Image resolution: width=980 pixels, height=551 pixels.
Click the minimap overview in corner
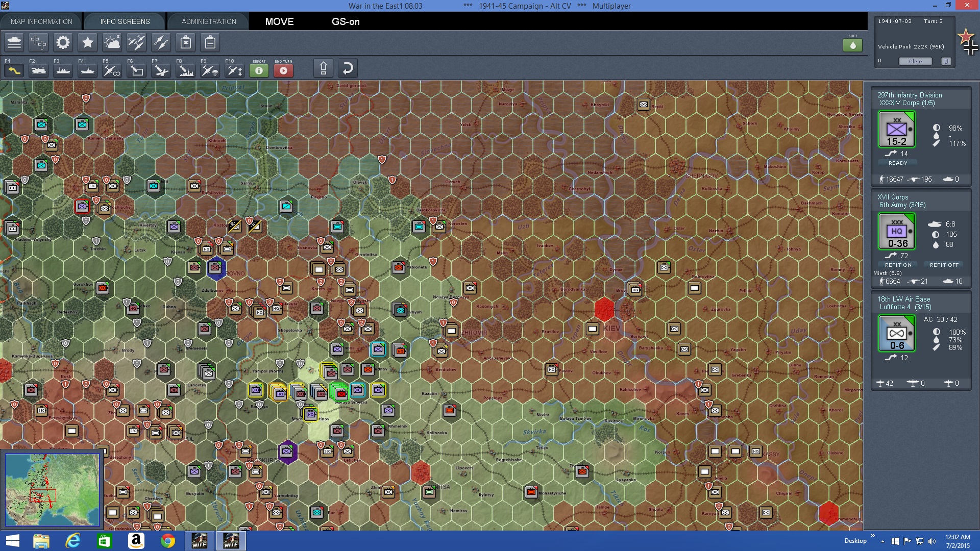[52, 490]
